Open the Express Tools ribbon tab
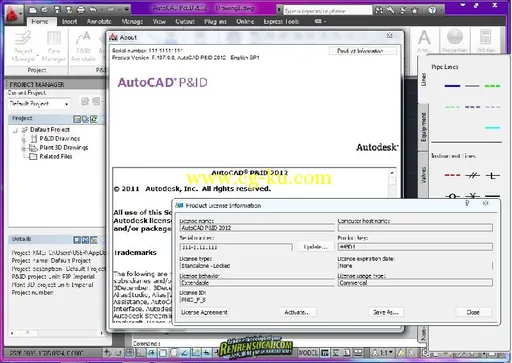This screenshot has width=512, height=363. pyautogui.click(x=281, y=21)
